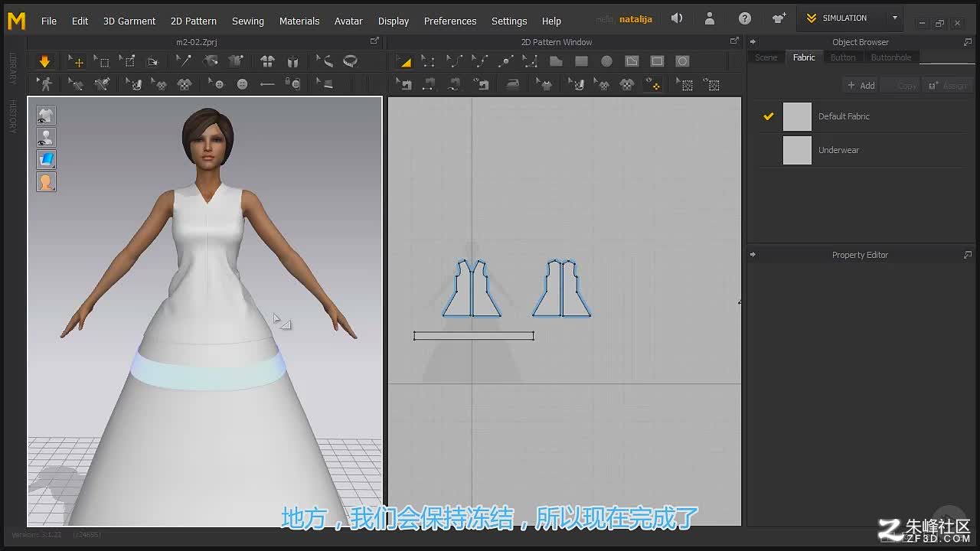Select the left bodice pattern piece
The image size is (980, 551).
point(472,289)
